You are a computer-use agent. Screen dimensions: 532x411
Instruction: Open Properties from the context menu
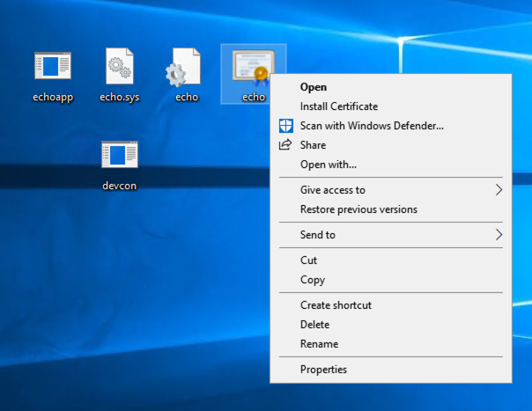(x=323, y=370)
